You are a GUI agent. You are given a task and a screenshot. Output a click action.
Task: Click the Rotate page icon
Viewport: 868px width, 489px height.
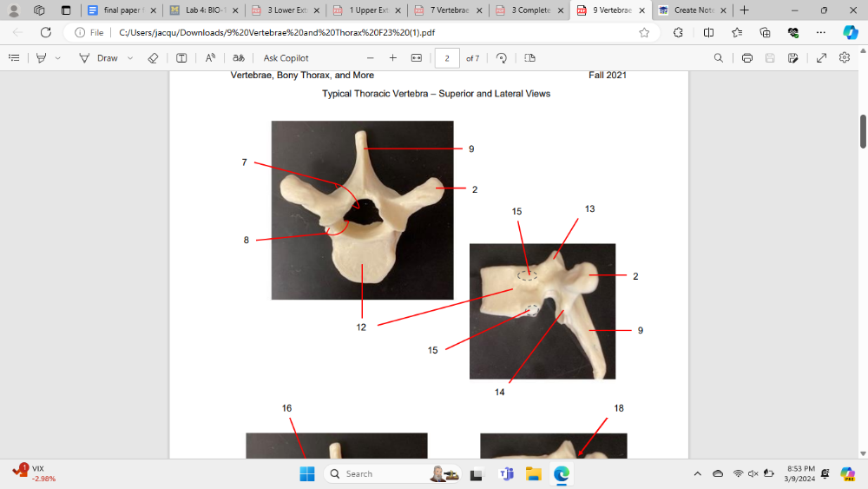pyautogui.click(x=502, y=58)
